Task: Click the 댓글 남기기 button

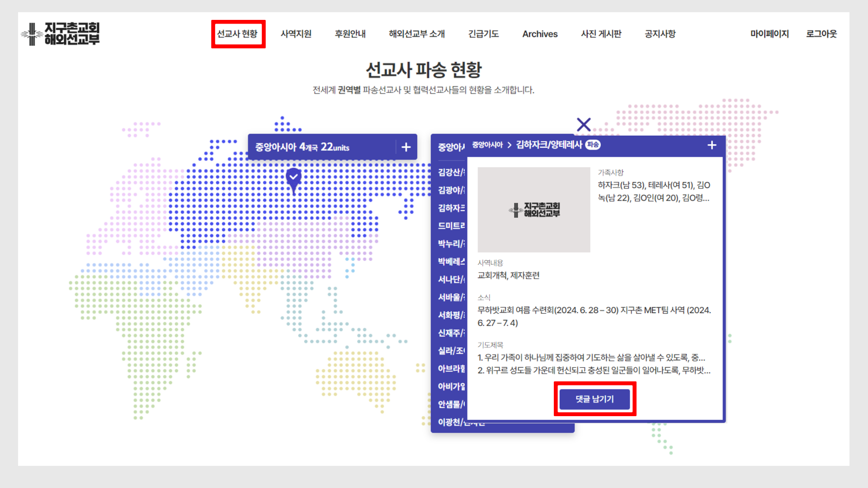Action: [x=594, y=399]
